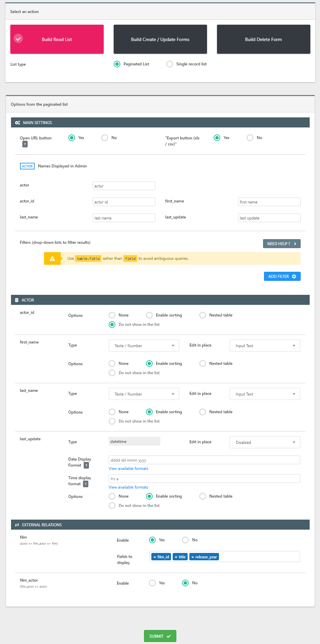Click the ACTOR badge label

[27, 166]
